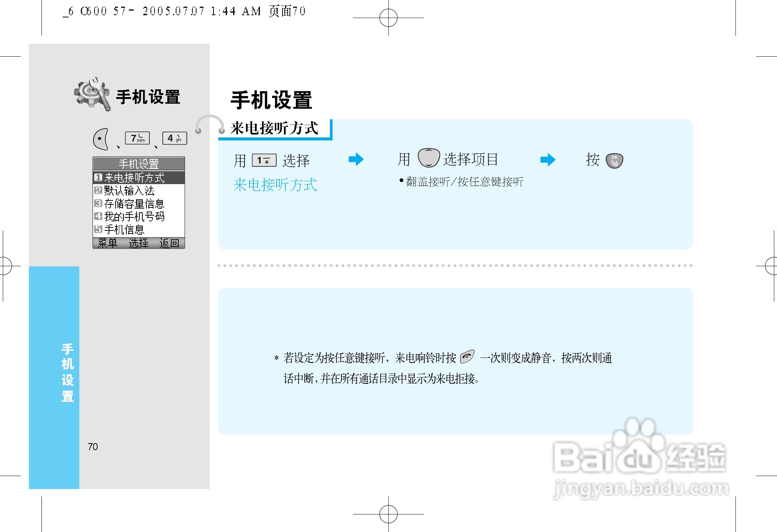Click the left soft key icon
This screenshot has height=532, width=777.
[101, 139]
